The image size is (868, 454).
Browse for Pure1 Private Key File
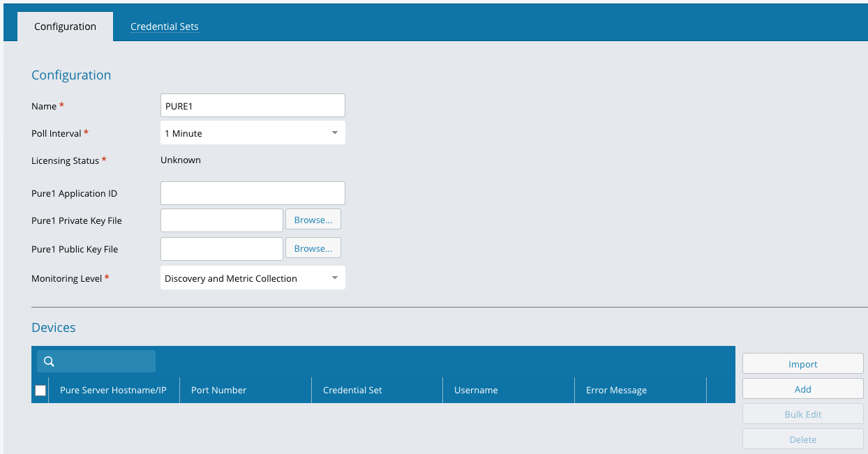[313, 220]
